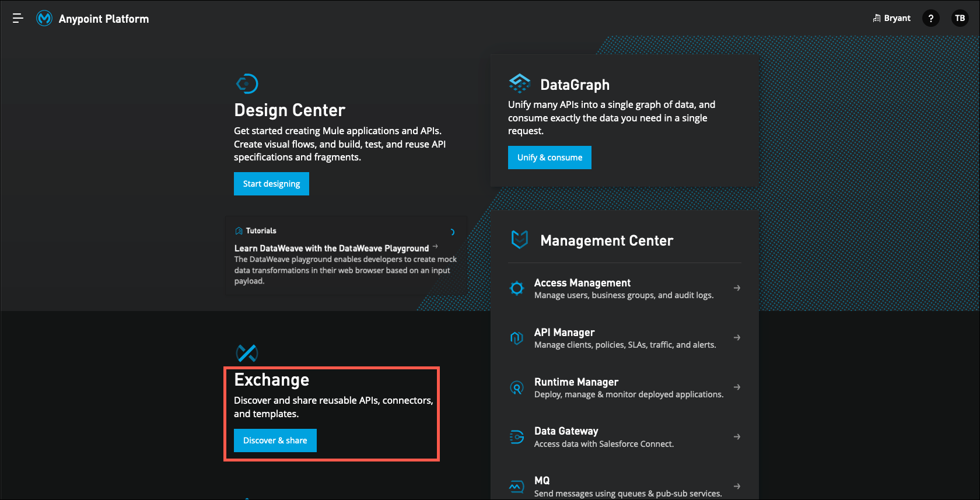Viewport: 980px width, 500px height.
Task: Click the Unify & consume button
Action: 549,158
